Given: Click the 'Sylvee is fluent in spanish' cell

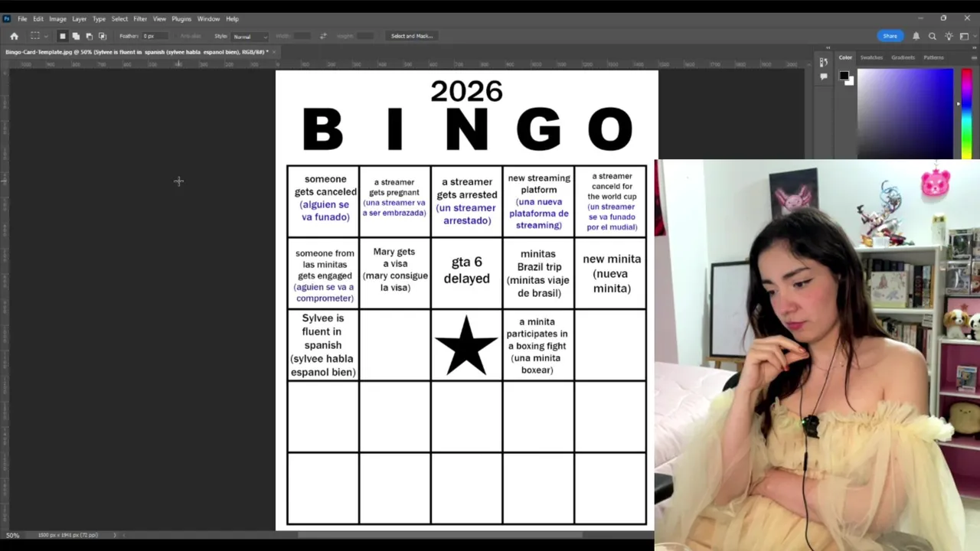Looking at the screenshot, I should [x=323, y=344].
